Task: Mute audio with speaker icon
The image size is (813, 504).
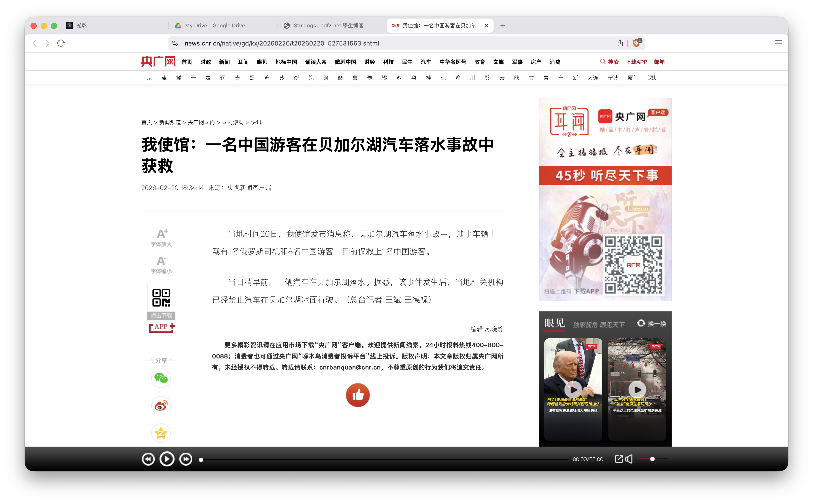Action: point(629,459)
